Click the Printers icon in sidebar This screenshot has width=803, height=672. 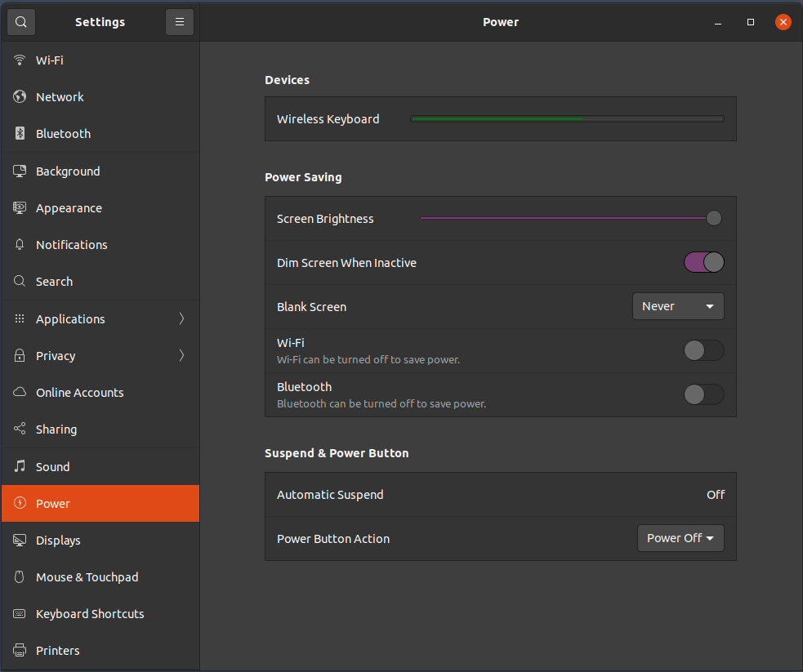click(x=20, y=651)
